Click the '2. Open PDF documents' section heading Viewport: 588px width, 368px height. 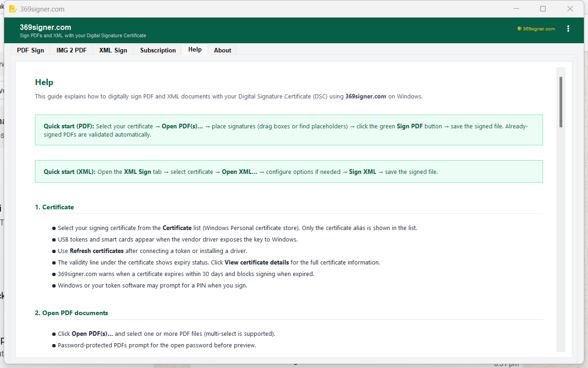pyautogui.click(x=72, y=313)
